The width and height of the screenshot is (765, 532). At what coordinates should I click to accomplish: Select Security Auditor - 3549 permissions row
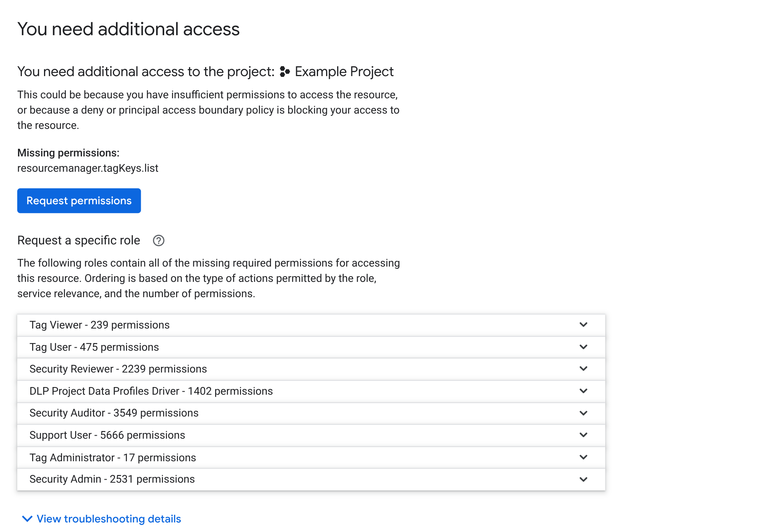click(114, 413)
